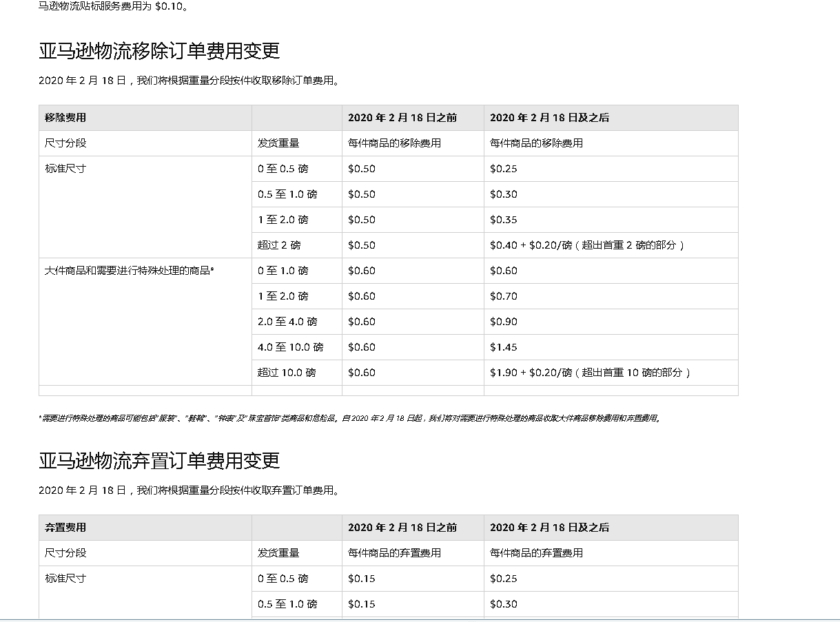Click the $0.60 cell in 2.0 至 4.0 磅 row, 之前 column
Viewport: 840px width, 622px height.
click(x=413, y=322)
